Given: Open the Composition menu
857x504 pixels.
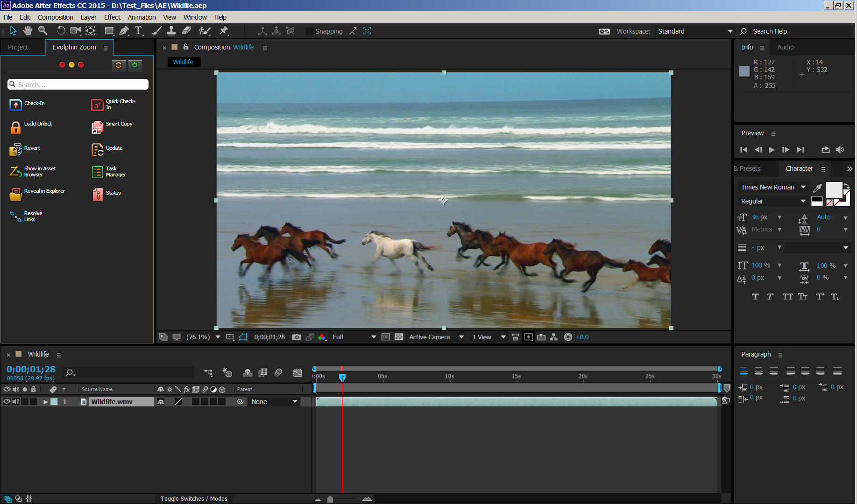Looking at the screenshot, I should pos(55,17).
